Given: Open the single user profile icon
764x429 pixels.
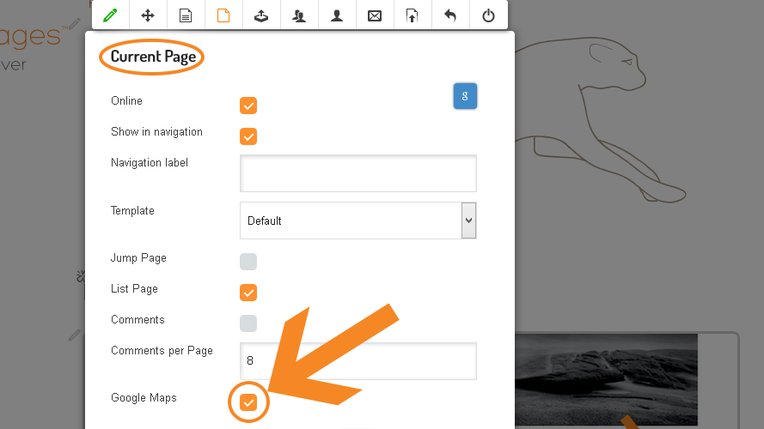Looking at the screenshot, I should 337,15.
